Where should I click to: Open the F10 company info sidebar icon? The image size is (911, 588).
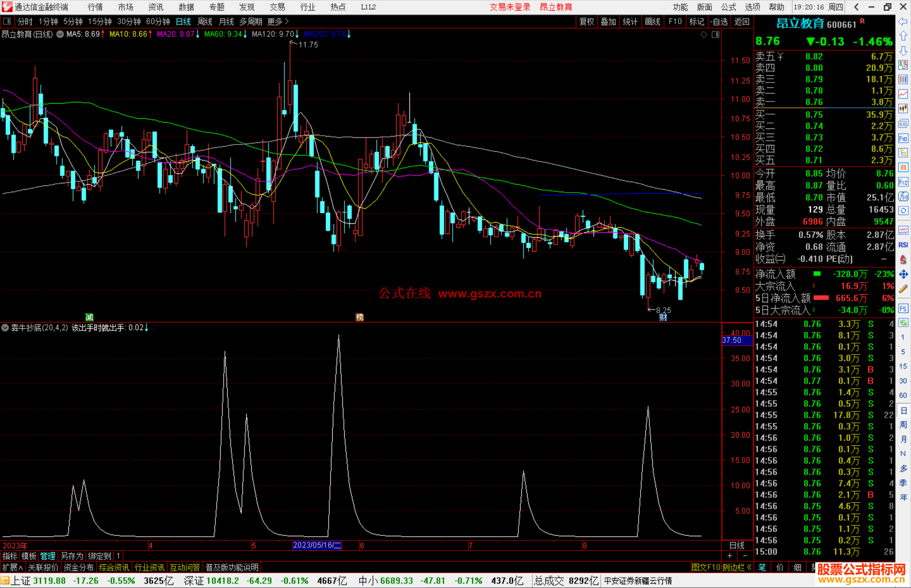[x=903, y=139]
